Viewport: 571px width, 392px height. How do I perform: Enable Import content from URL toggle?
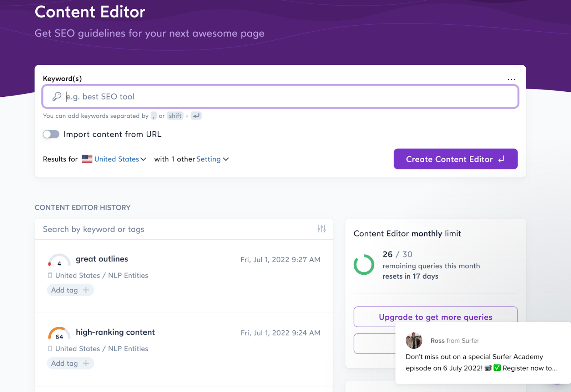pyautogui.click(x=51, y=134)
